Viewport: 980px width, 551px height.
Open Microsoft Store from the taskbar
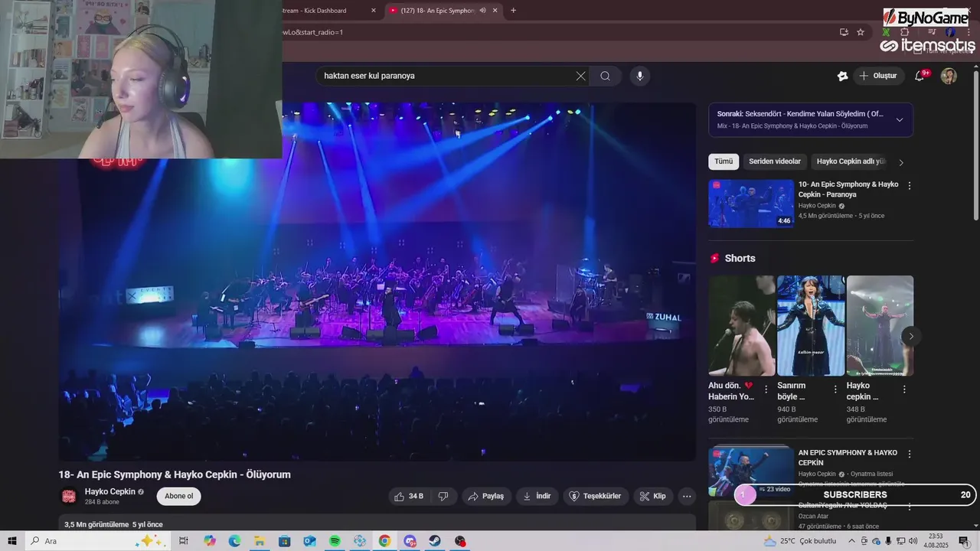pos(285,541)
